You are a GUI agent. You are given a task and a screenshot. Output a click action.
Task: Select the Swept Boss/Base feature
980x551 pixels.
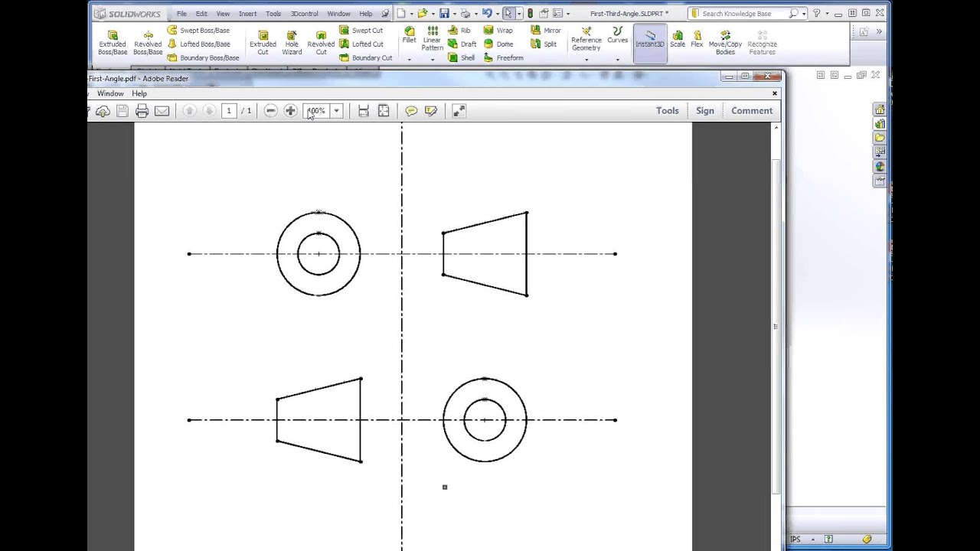[x=198, y=31]
